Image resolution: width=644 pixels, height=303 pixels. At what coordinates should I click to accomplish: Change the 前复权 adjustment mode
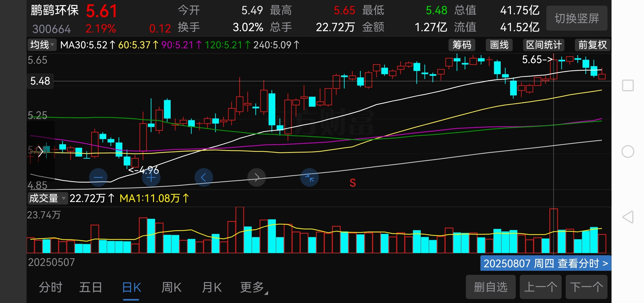point(592,45)
